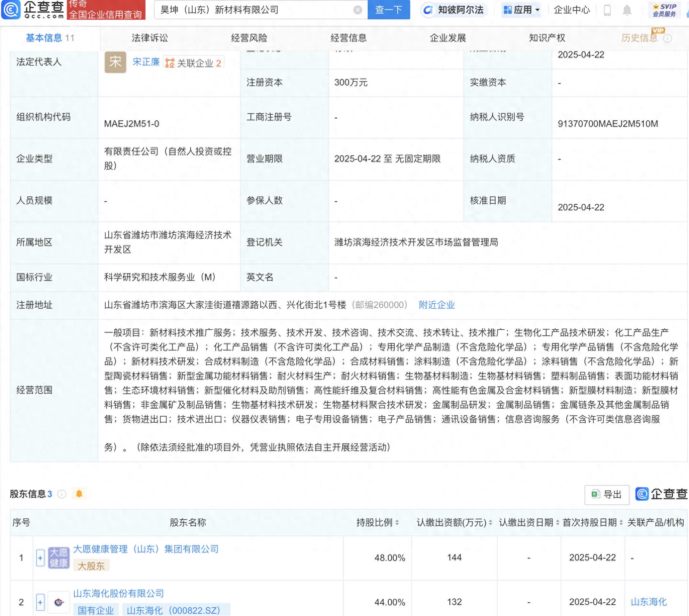Image resolution: width=689 pixels, height=616 pixels.
Task: Sort by 认缴出资额 column
Action: point(490,523)
